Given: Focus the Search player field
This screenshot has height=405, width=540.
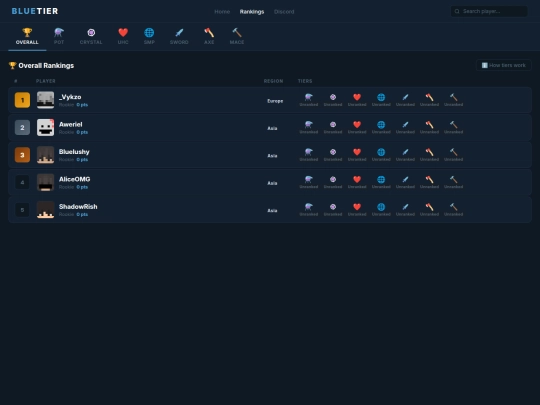Looking at the screenshot, I should pos(489,11).
